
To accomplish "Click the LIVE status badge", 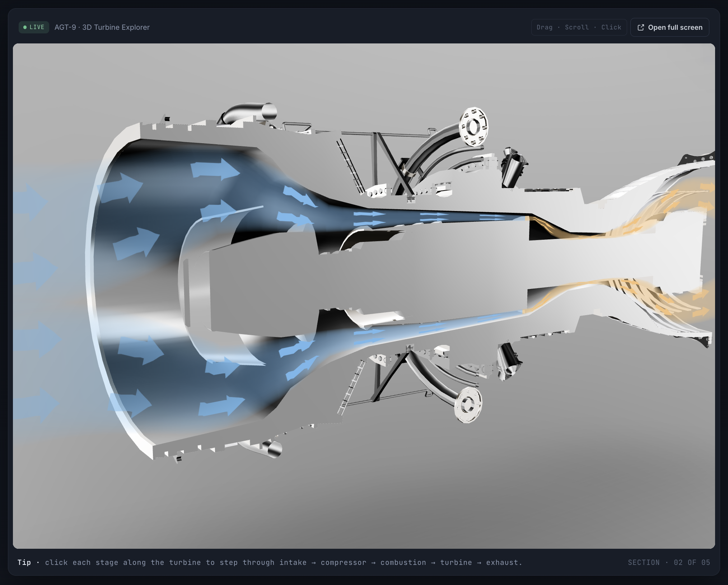I will (34, 27).
